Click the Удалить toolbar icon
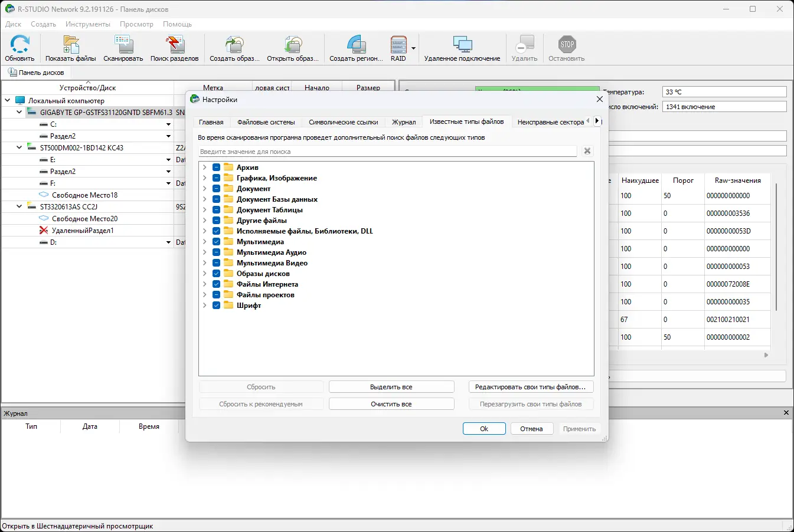Viewport: 794px width, 532px height. (x=524, y=44)
